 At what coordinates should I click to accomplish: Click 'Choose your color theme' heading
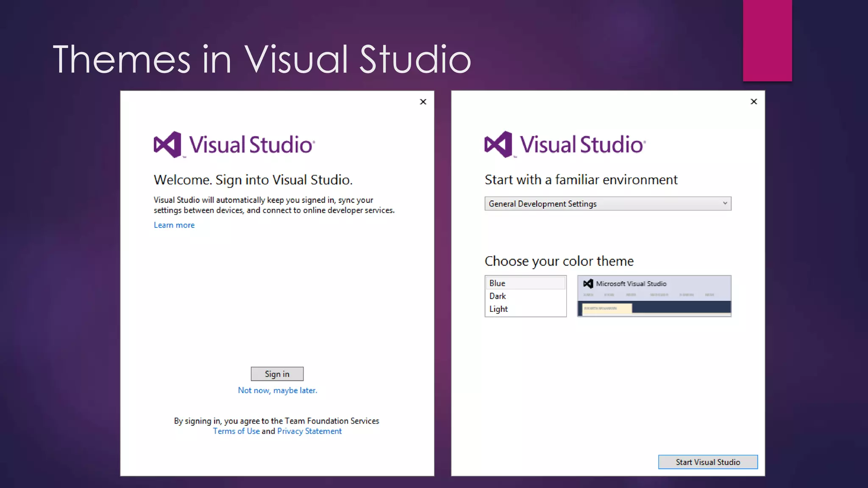[x=559, y=261]
